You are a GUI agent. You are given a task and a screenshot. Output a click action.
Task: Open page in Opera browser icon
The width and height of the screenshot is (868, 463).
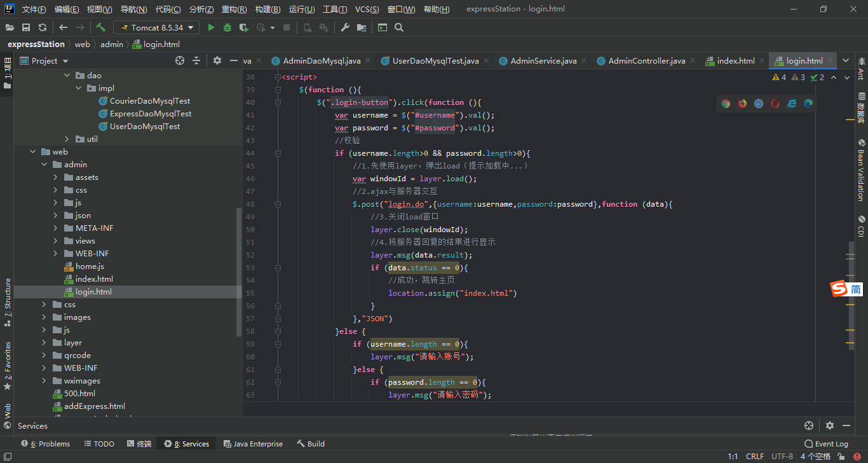click(x=775, y=104)
